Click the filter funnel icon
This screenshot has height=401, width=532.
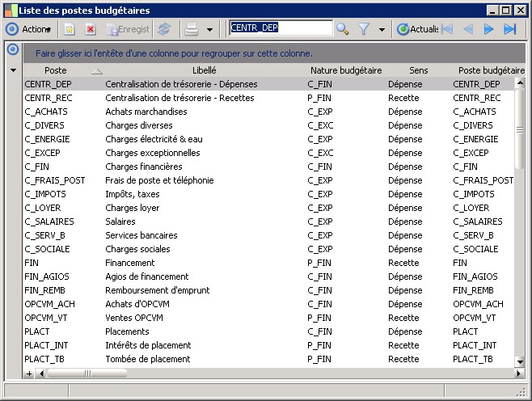pos(365,29)
